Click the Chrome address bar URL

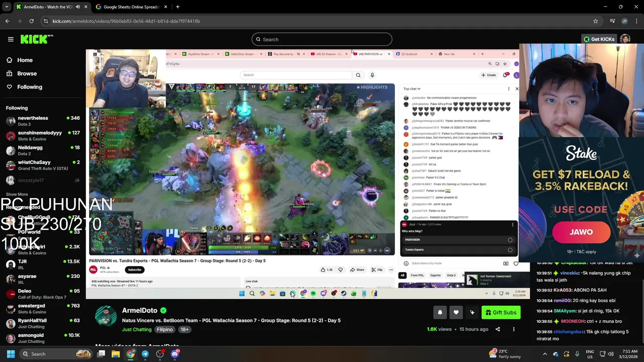[126, 21]
